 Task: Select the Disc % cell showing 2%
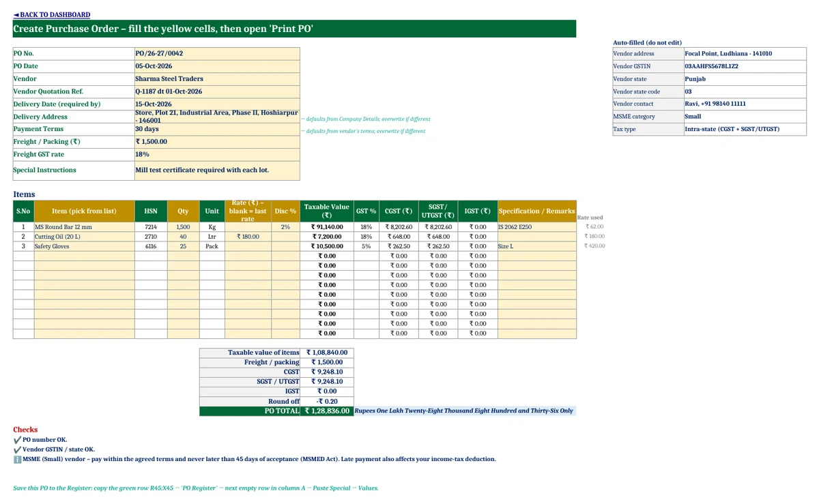click(x=285, y=227)
